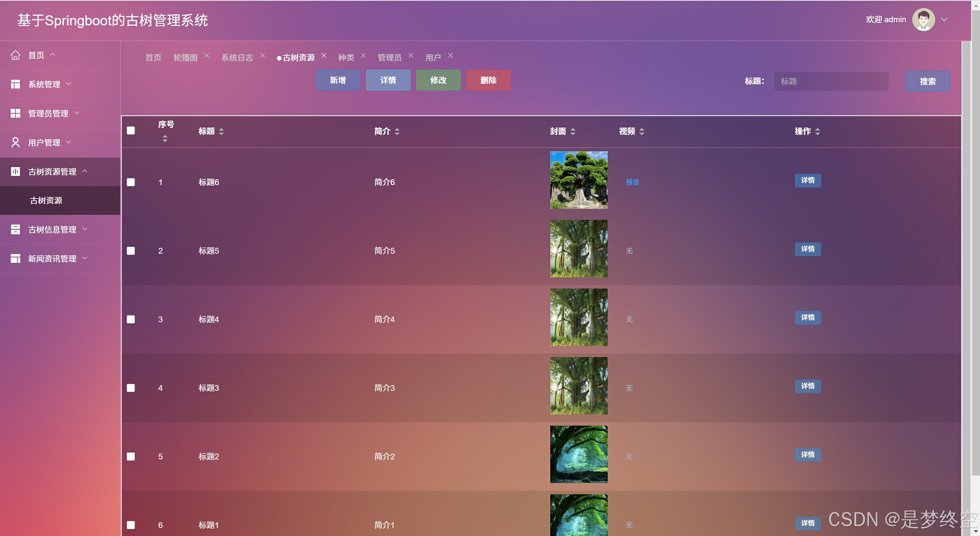980x536 pixels.
Task: Switch to the 管理员 tab
Action: point(390,57)
